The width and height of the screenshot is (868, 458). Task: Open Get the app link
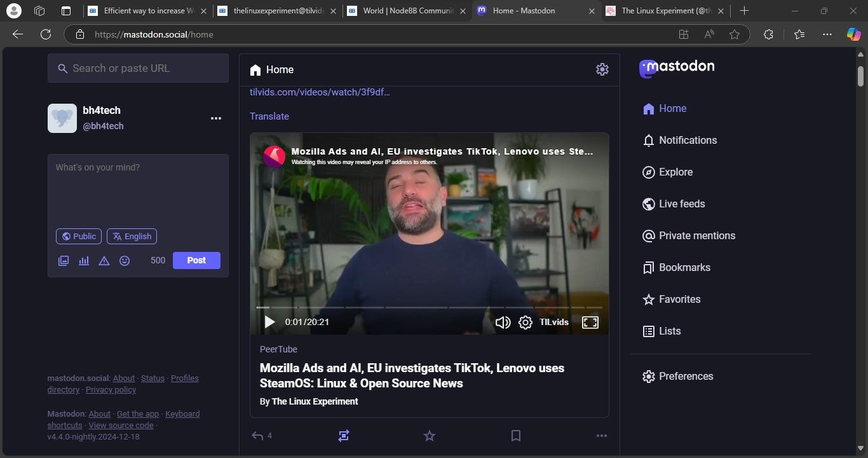point(138,414)
